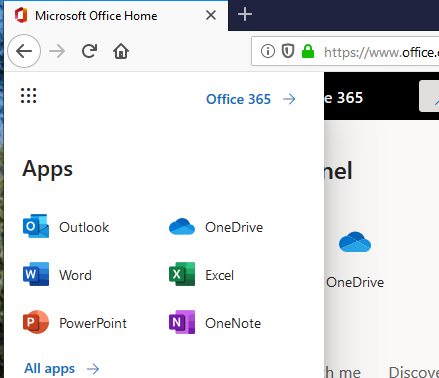Click the OneDrive icon in Apps panel
439x378 pixels.
pos(182,227)
